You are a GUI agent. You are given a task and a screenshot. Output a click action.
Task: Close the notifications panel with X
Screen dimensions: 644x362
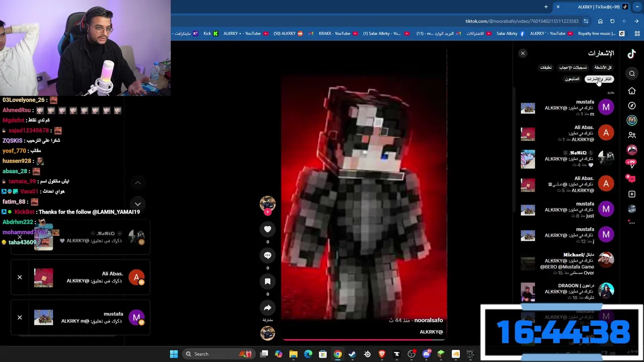pos(523,53)
